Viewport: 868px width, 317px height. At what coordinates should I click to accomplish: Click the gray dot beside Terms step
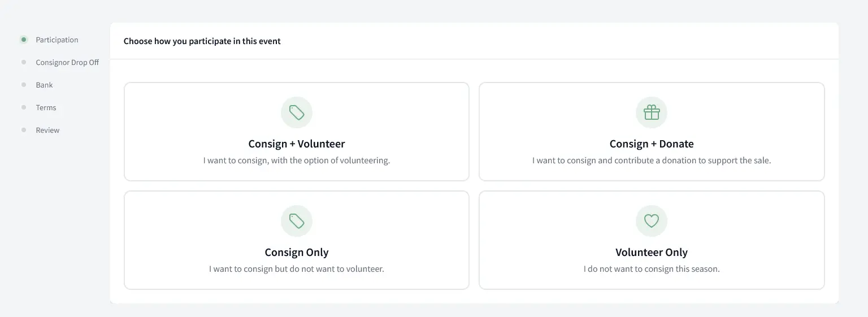(x=24, y=107)
